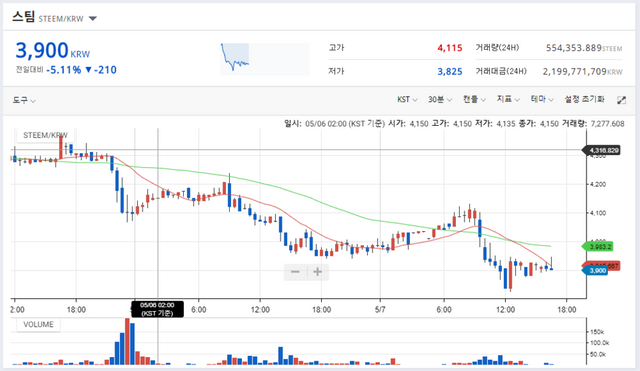Click the 5/7 date label on time axis
The width and height of the screenshot is (640, 371).
(x=380, y=309)
